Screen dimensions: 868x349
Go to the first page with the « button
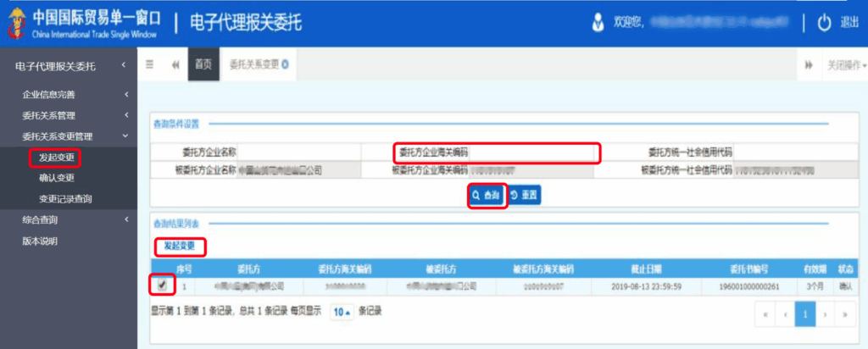[765, 314]
